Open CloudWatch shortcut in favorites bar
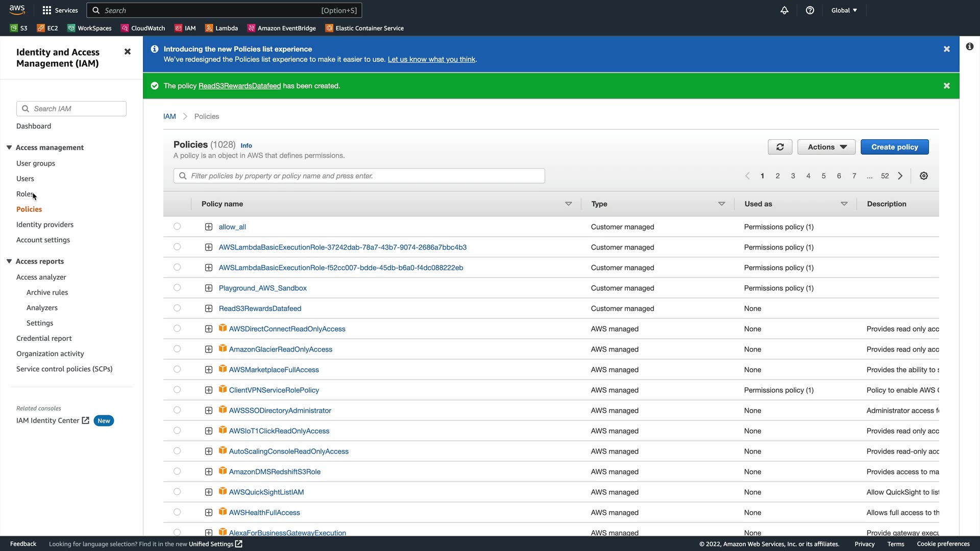980x551 pixels. click(x=143, y=28)
